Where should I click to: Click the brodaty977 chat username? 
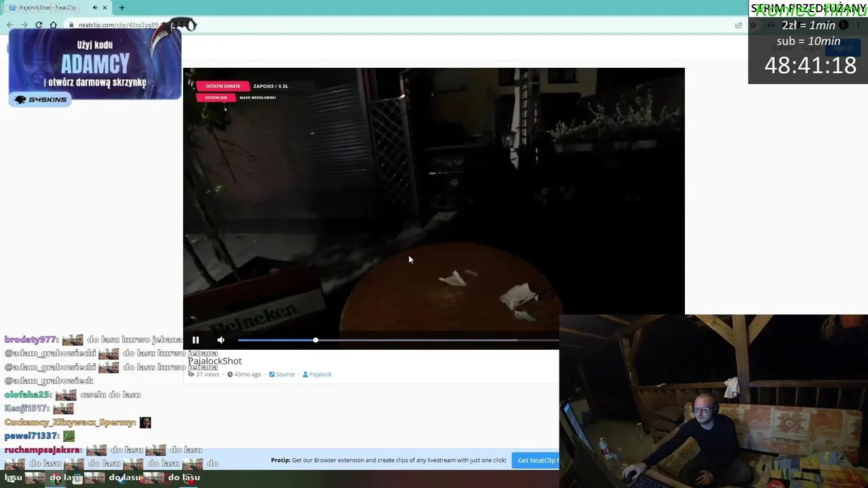(31, 340)
